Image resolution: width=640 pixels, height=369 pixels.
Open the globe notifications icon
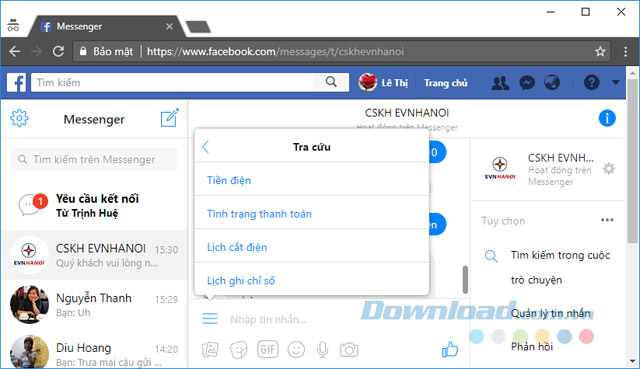[552, 83]
